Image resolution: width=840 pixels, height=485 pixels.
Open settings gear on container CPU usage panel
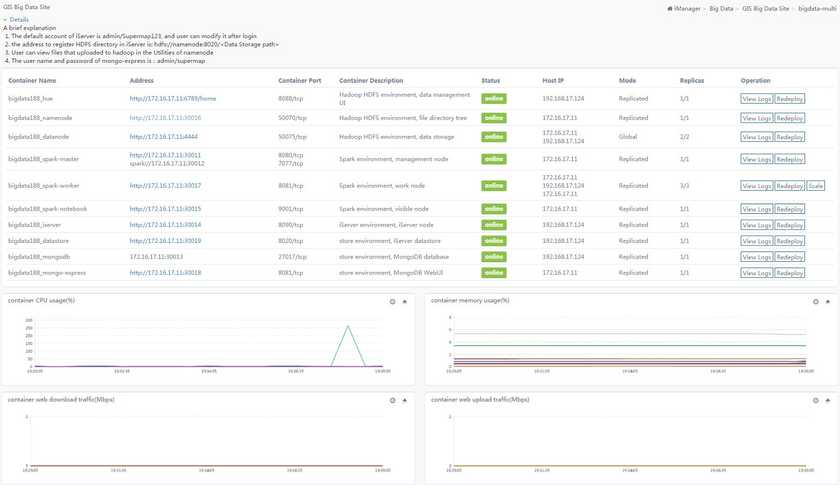(392, 302)
